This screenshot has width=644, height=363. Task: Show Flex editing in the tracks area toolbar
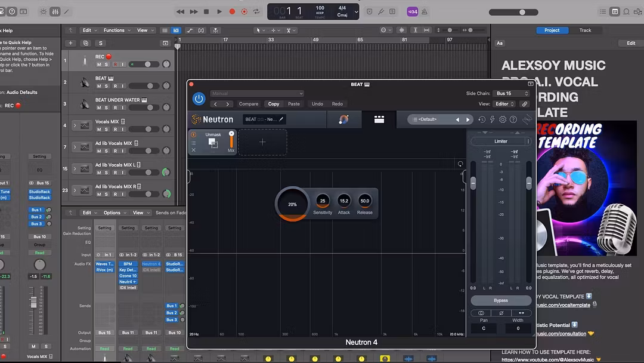[201, 30]
